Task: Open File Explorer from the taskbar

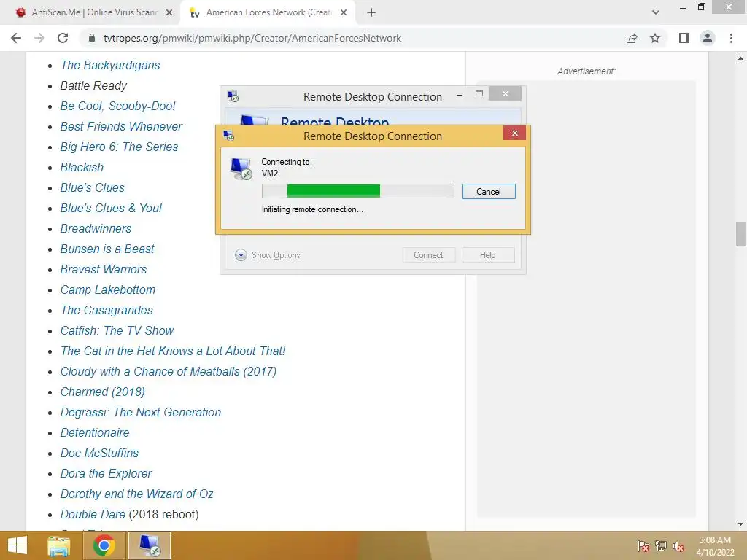Action: tap(59, 545)
